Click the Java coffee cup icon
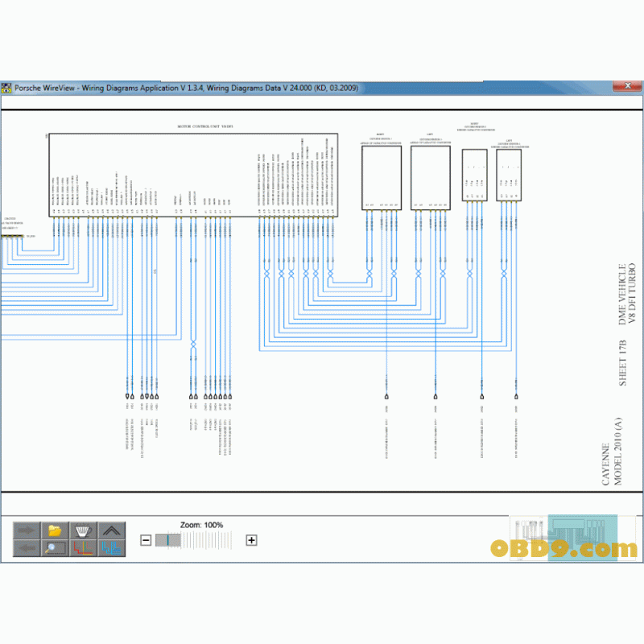644x644 pixels. (x=84, y=530)
